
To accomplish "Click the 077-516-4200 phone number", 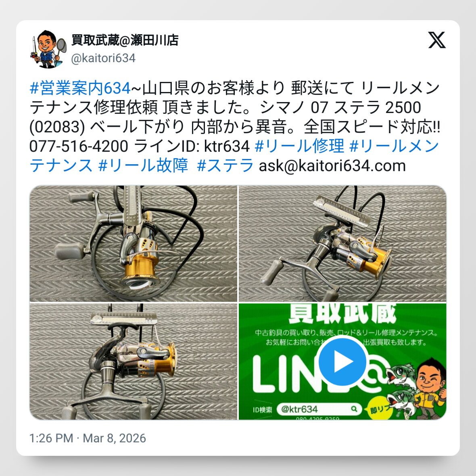I will click(79, 146).
